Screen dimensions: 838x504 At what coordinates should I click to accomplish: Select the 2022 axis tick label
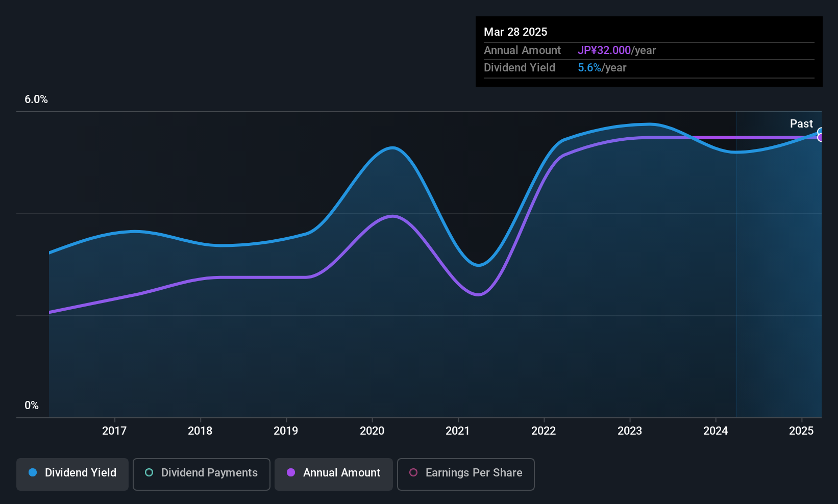[544, 431]
